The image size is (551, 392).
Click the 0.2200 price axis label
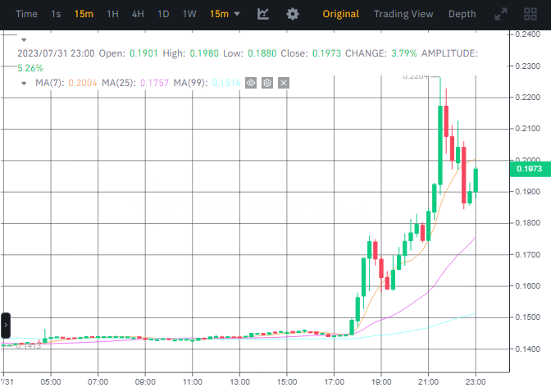528,98
